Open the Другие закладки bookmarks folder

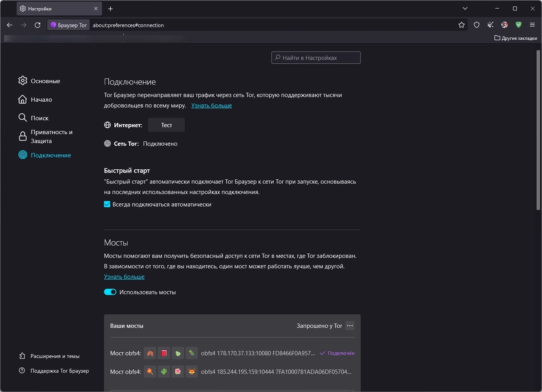click(x=516, y=38)
